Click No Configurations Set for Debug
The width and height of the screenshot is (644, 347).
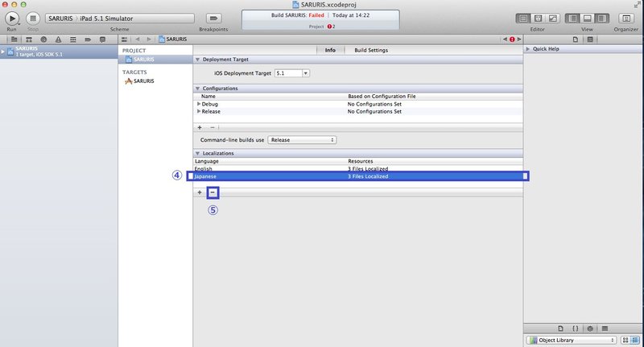(x=374, y=105)
